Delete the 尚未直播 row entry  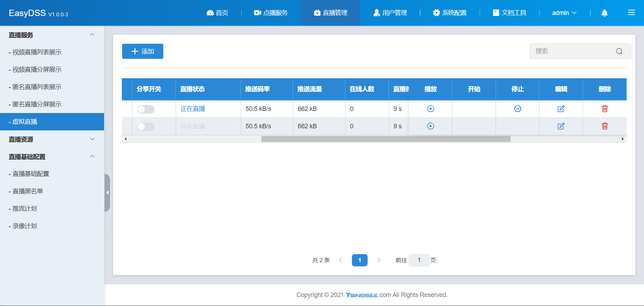(605, 126)
